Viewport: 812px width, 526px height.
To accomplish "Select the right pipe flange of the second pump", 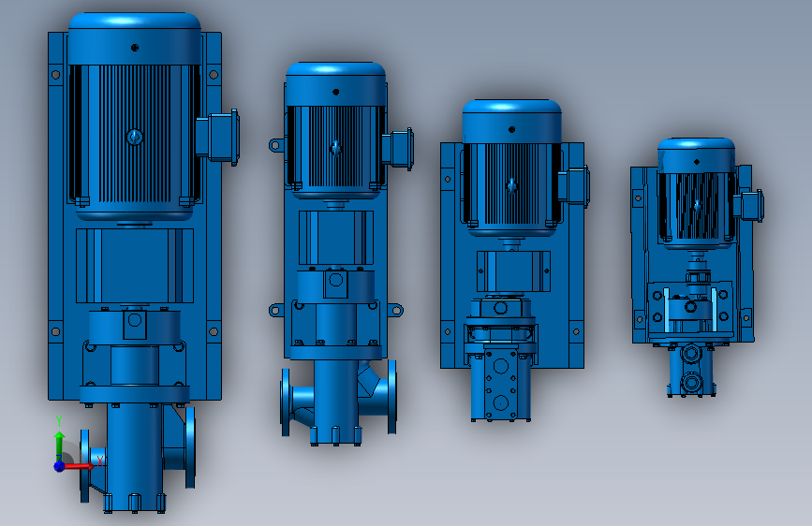I will 392,397.
